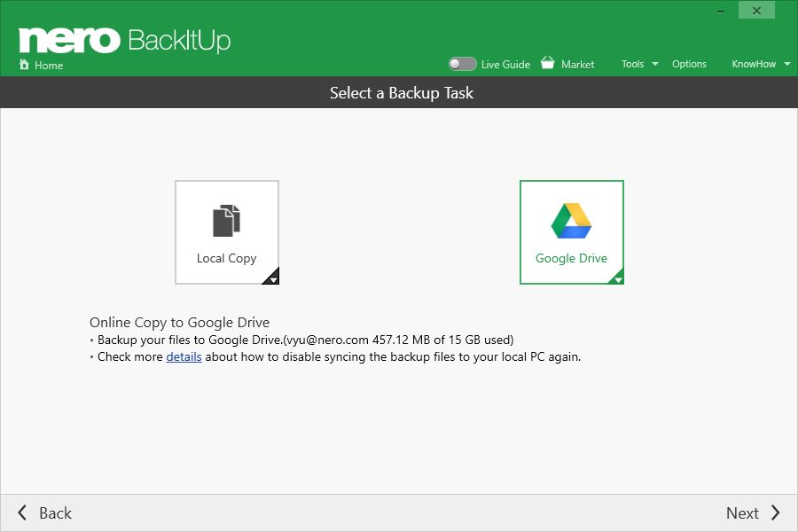The width and height of the screenshot is (798, 532).
Task: Click the Next chevron arrow icon
Action: click(x=775, y=512)
